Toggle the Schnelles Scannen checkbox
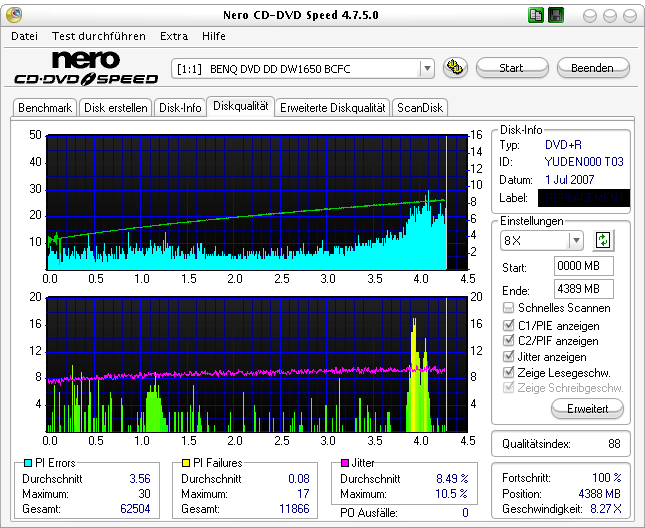Image resolution: width=645 pixels, height=528 pixels. pos(508,308)
